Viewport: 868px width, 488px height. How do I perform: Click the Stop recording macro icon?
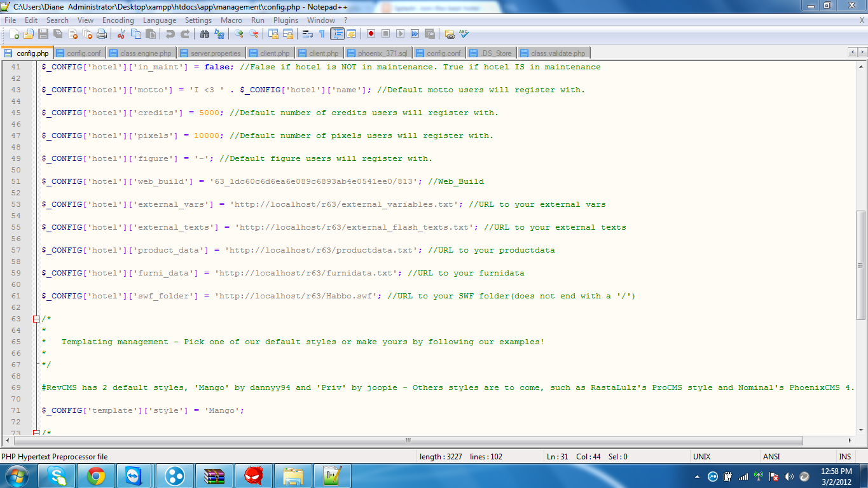point(385,34)
